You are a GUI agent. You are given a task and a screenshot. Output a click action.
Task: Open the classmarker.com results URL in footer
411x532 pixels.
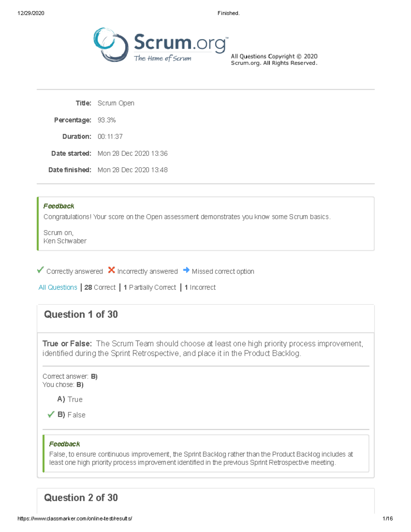(75, 519)
